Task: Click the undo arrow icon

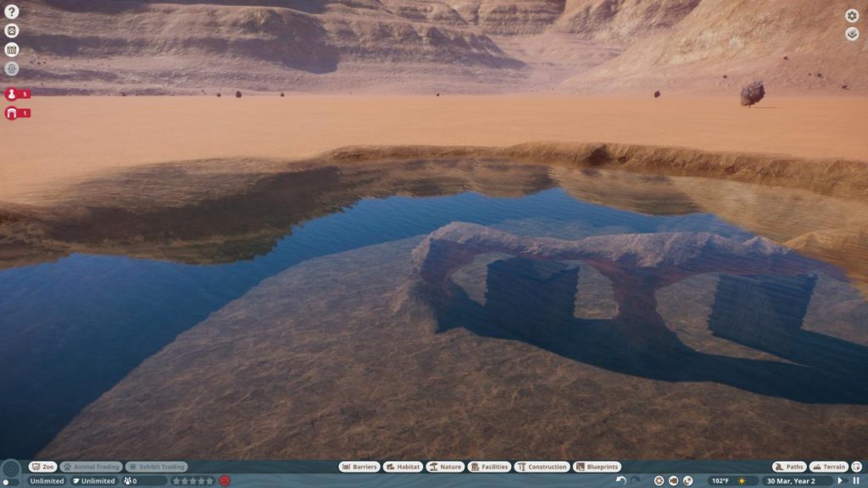Action: pos(620,480)
